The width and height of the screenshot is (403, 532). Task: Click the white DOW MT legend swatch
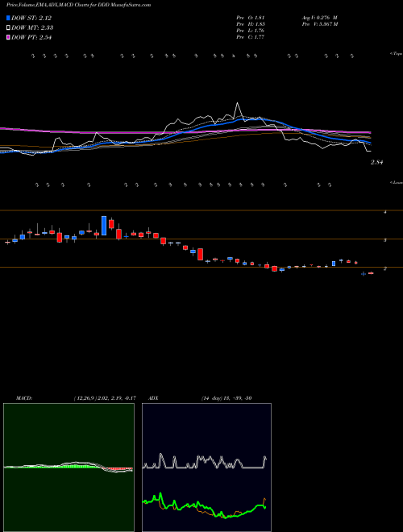pos(9,28)
